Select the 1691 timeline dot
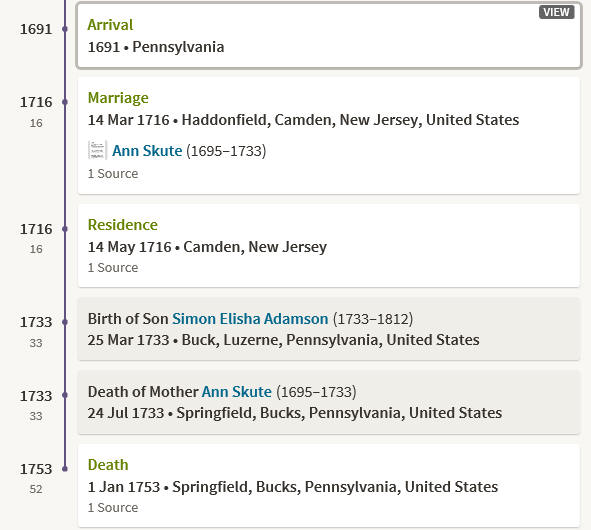591x530 pixels. point(65,29)
